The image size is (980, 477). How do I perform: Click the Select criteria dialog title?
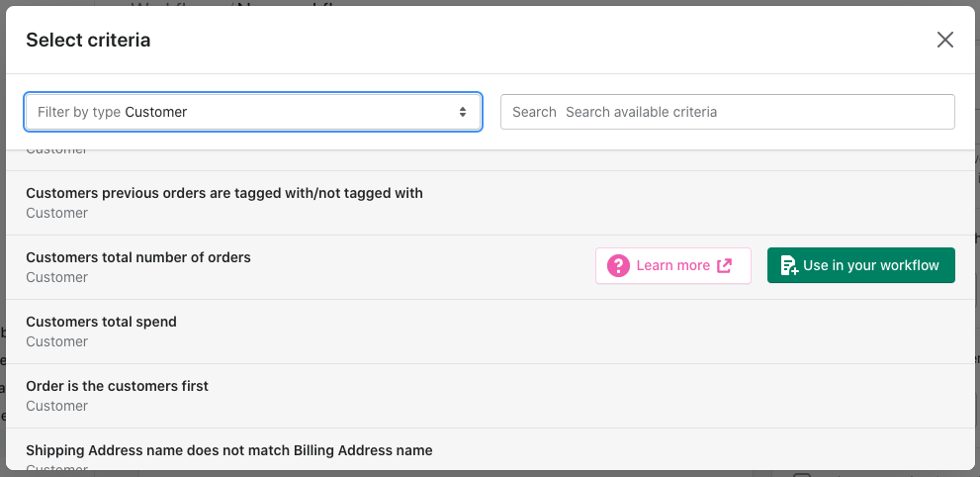pos(88,40)
